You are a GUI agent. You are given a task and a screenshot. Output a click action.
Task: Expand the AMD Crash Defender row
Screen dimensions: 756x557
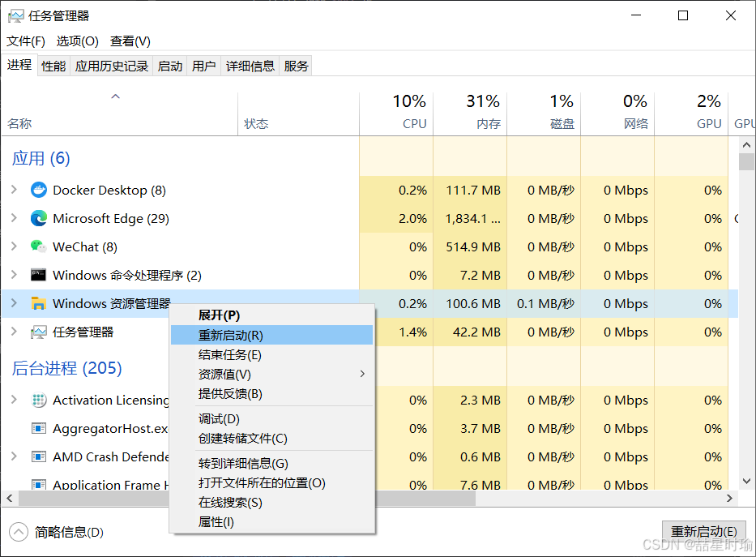pos(14,456)
